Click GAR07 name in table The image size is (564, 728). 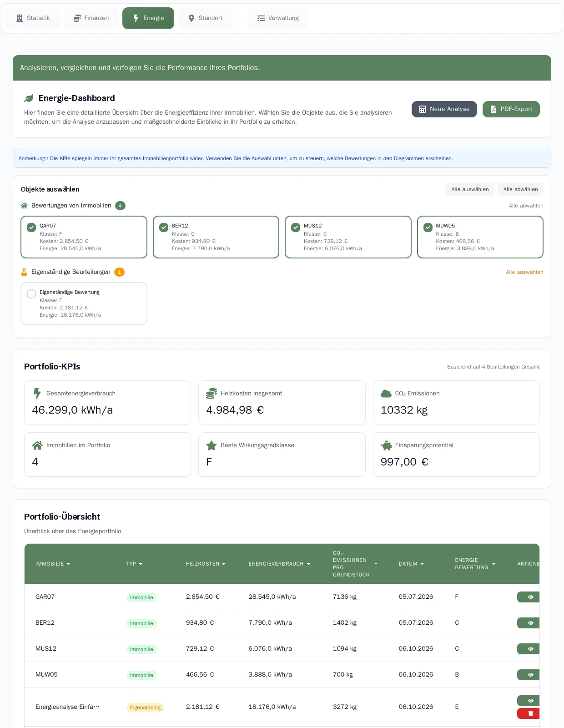coord(45,597)
